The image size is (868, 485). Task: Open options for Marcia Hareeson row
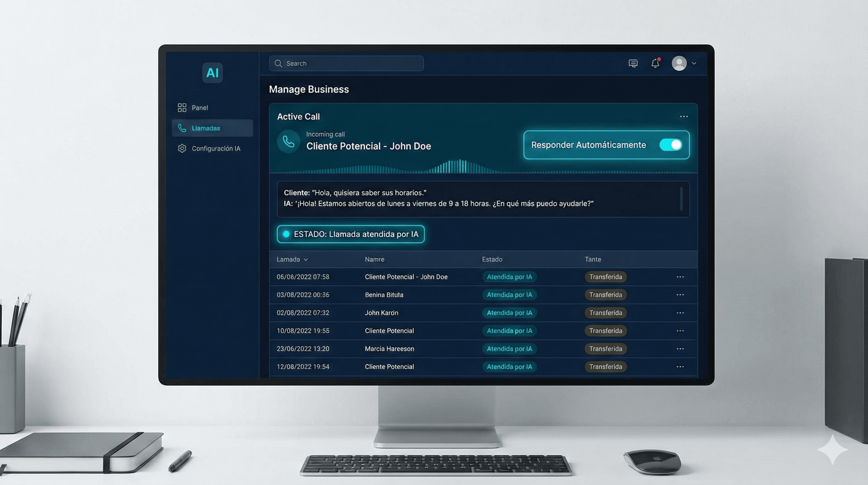tap(680, 349)
